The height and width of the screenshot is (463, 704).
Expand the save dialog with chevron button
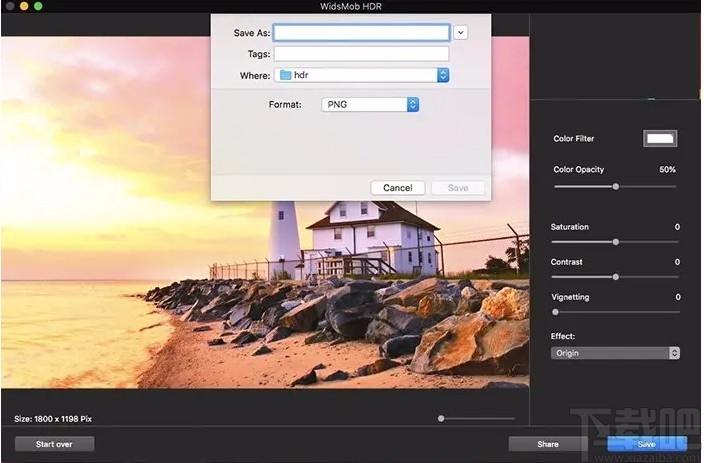coord(460,33)
